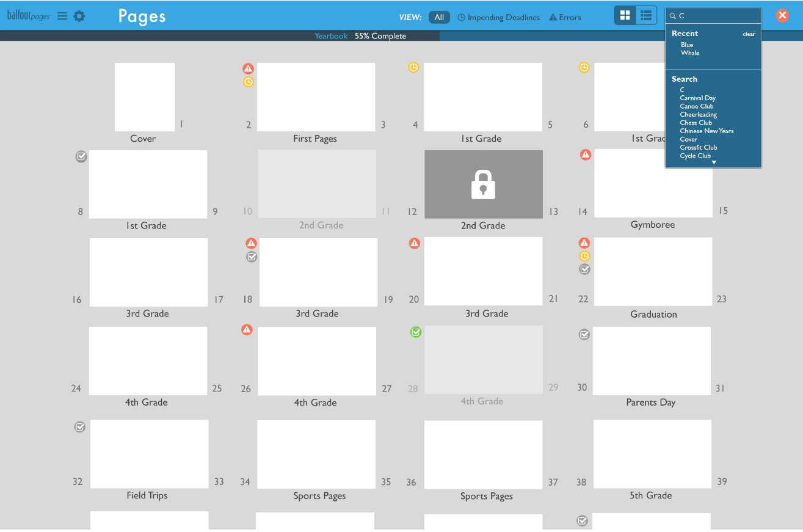Click the green checkmark icon on page 28
803x532 pixels.
point(415,332)
